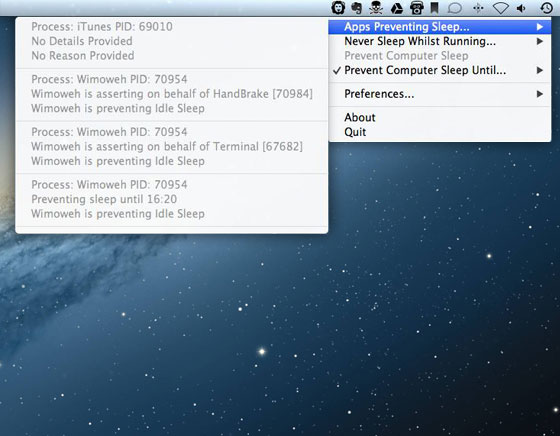Open the Evernote elephant menu bar icon
The image size is (560, 436).
coord(356,8)
